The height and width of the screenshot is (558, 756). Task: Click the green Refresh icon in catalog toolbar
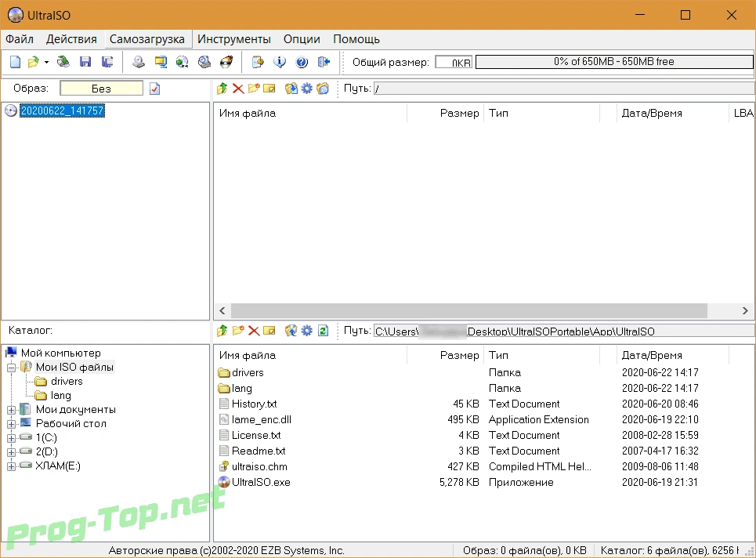(323, 331)
